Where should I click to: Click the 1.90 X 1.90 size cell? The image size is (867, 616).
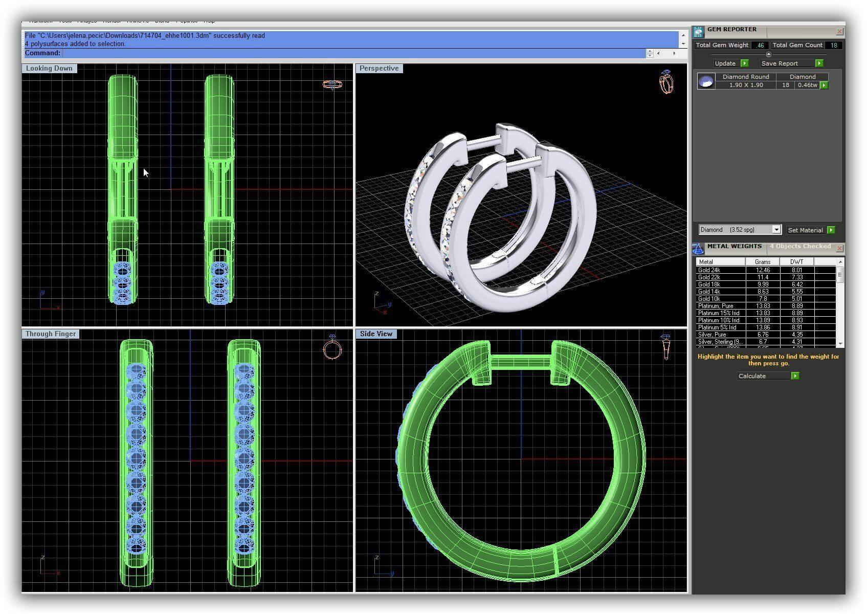tap(746, 85)
